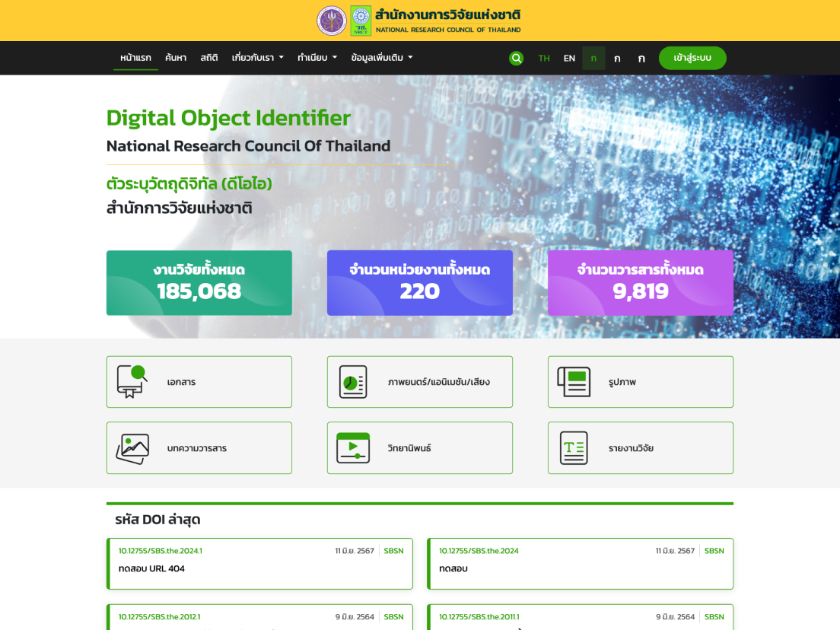Click the เอกสาร document search icon

coord(132,381)
